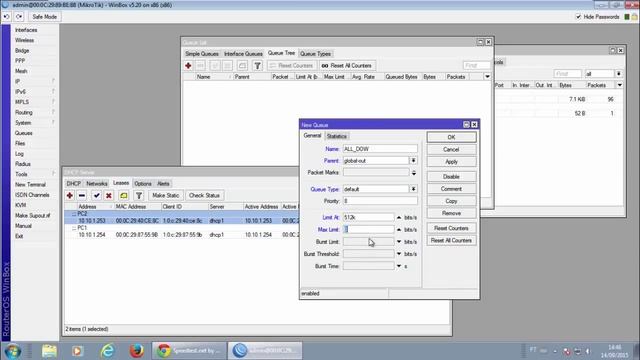Viewport: 640px width, 360px height.
Task: Open the 'all' dropdown in the background window
Action: (x=619, y=74)
